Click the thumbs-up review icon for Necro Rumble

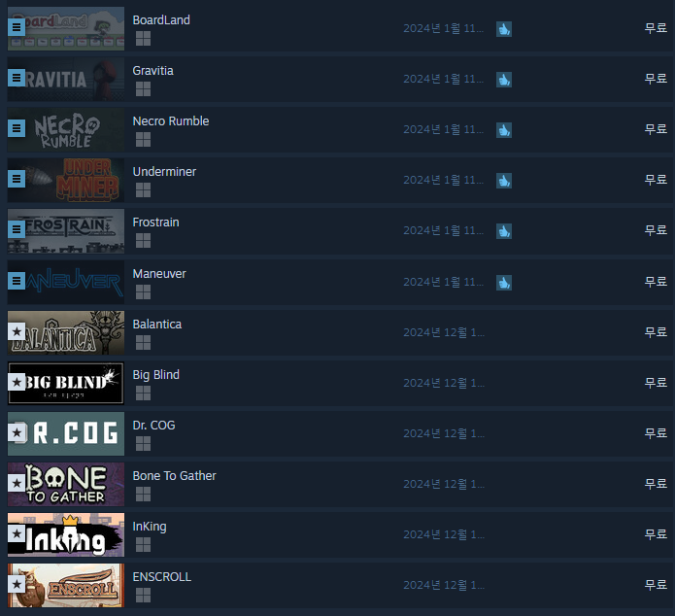(504, 130)
